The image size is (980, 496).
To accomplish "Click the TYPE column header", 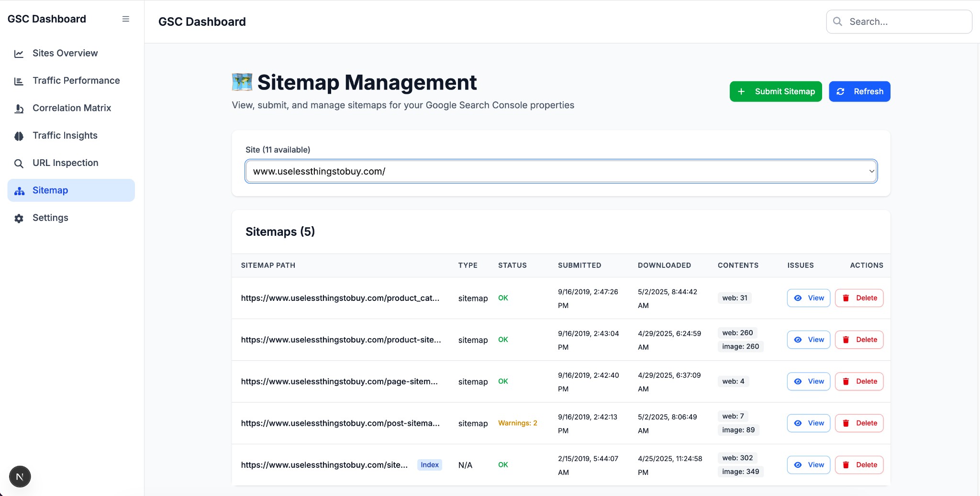I will 468,265.
